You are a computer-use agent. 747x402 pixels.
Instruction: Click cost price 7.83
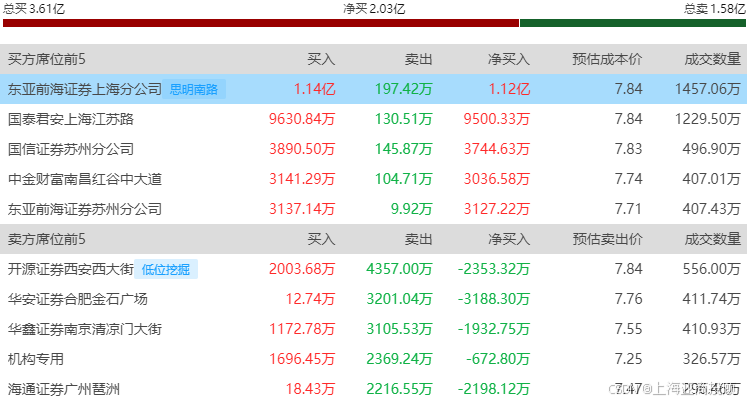628,149
